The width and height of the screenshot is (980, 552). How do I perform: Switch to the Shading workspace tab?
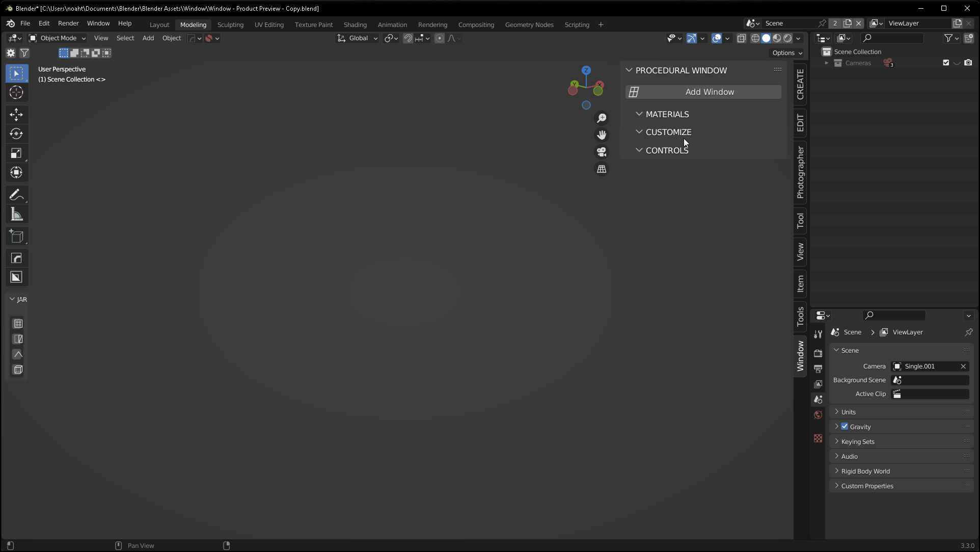(355, 24)
